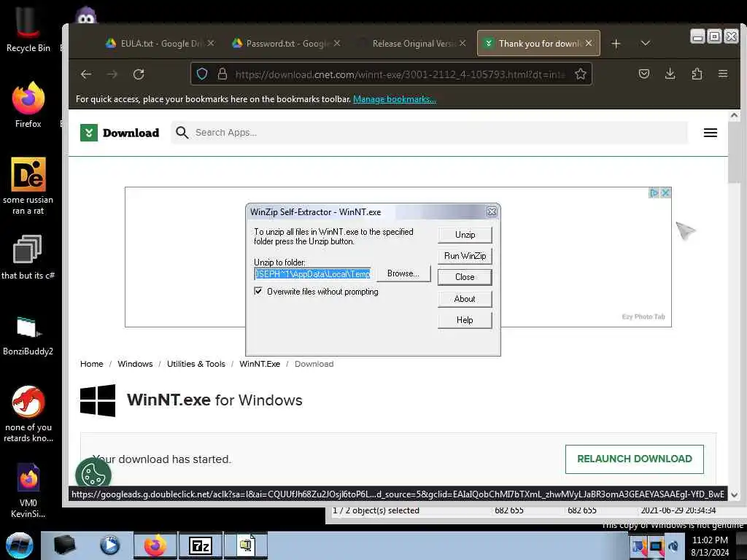The image size is (747, 560).
Task: Open the extensions puzzle icon
Action: 697,74
